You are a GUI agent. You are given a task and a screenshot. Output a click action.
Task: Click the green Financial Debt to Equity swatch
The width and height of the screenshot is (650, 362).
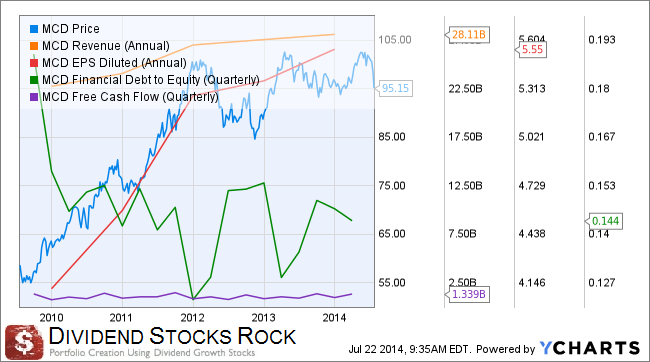coord(34,80)
